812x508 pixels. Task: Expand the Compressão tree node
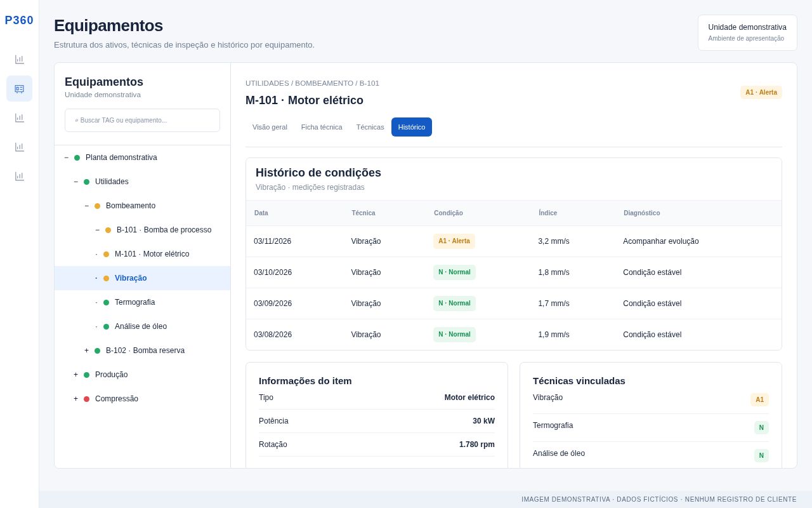76,399
